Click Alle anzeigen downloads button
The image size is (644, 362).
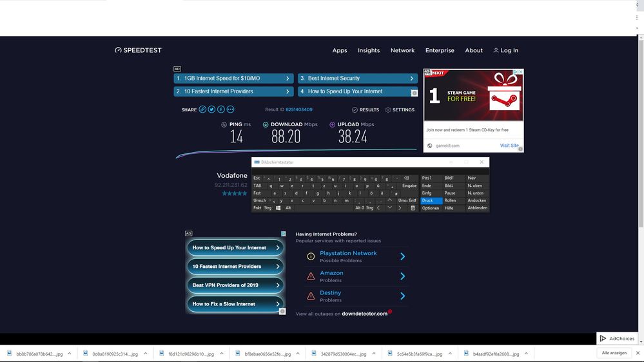pyautogui.click(x=614, y=353)
